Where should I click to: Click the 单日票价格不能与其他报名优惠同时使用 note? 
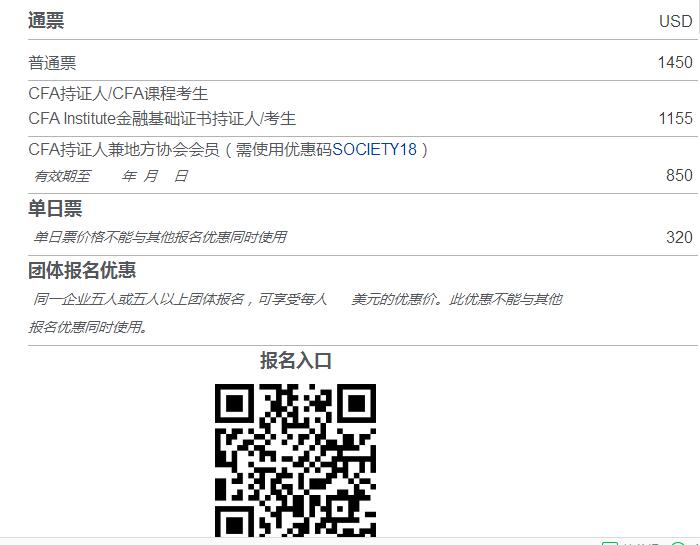click(x=160, y=237)
